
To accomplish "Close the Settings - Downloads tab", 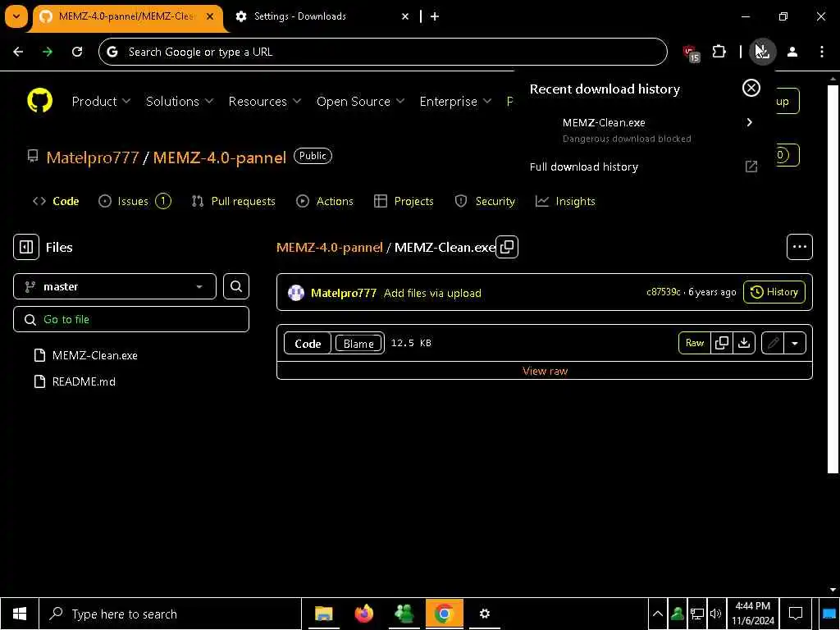I will pos(405,16).
